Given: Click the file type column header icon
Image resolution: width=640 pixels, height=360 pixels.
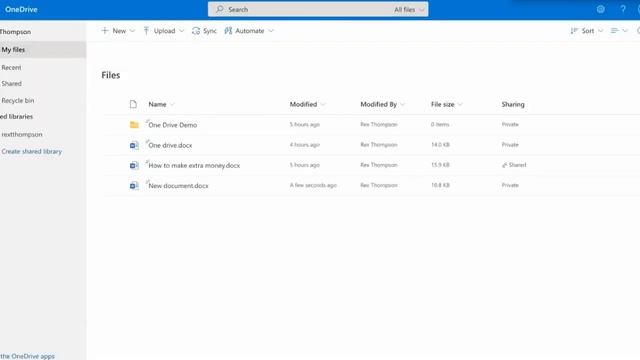Looking at the screenshot, I should [x=133, y=104].
